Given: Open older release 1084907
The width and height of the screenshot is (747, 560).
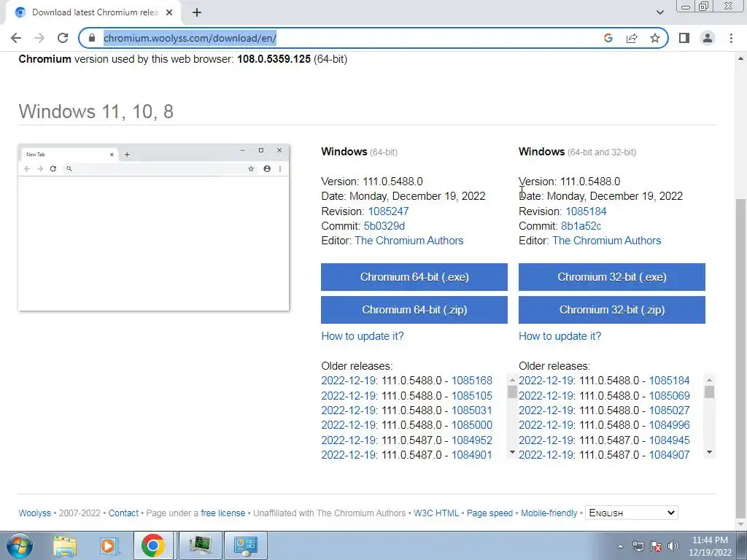Looking at the screenshot, I should tap(670, 455).
